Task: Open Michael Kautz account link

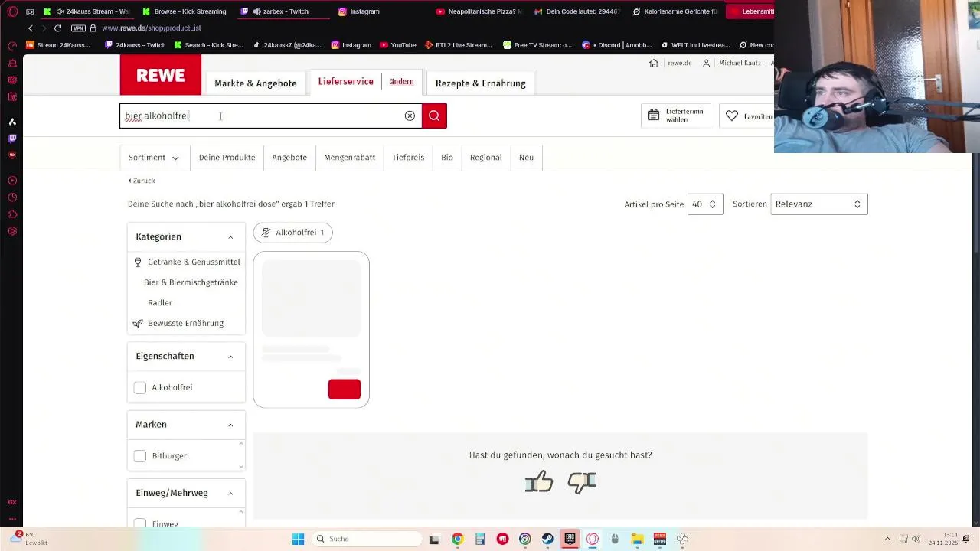Action: [732, 63]
